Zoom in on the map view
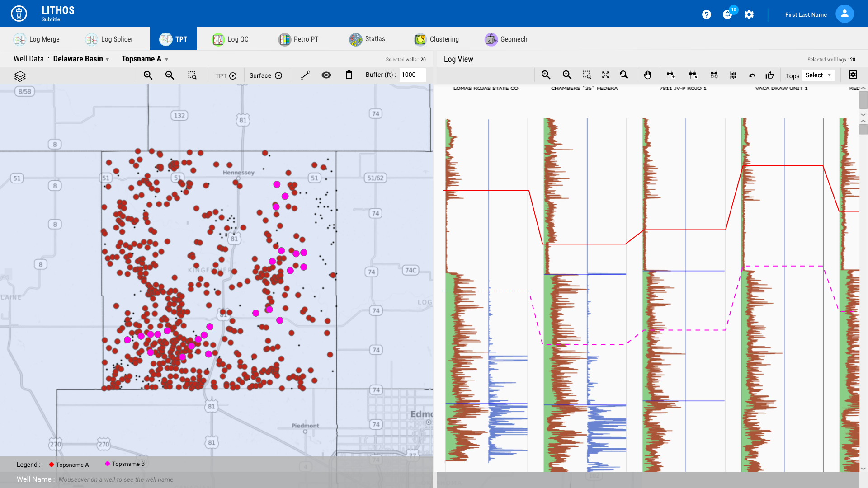The width and height of the screenshot is (868, 488). 148,75
